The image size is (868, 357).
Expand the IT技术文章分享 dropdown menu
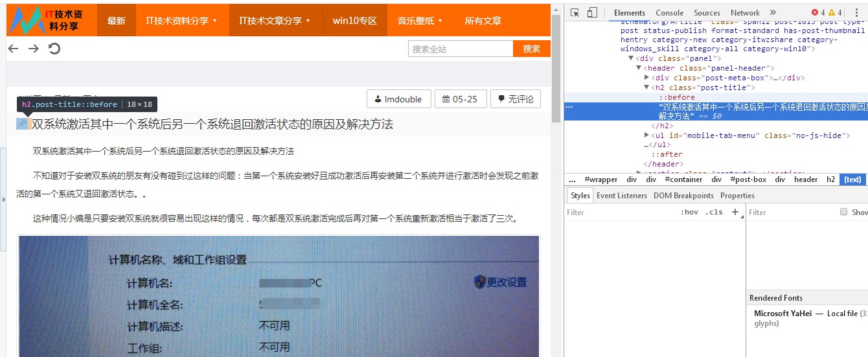275,20
